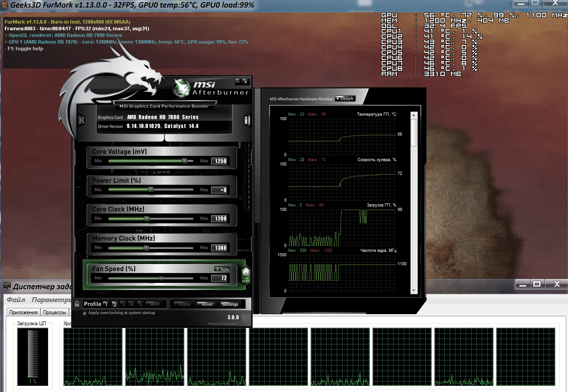Open the Файл menu in Task Manager

[16, 300]
